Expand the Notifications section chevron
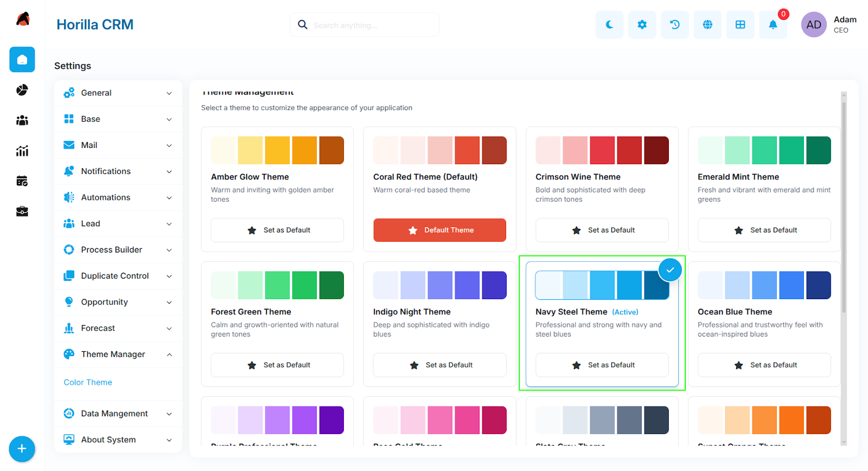868x471 pixels. point(169,171)
